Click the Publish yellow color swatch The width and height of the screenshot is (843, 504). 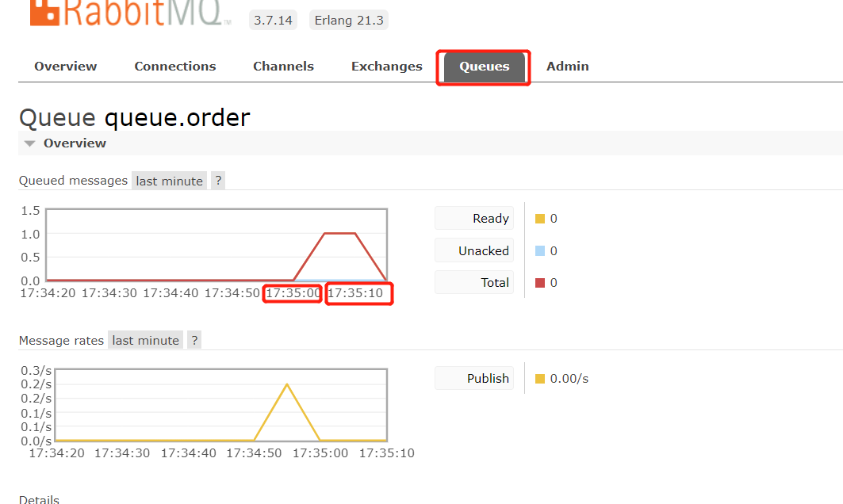[540, 379]
